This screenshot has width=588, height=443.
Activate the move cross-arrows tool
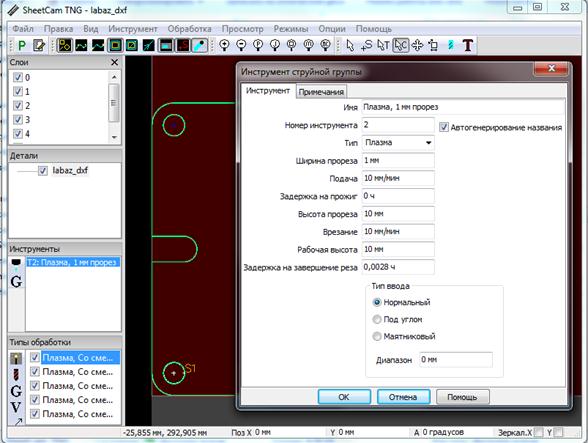click(x=417, y=45)
